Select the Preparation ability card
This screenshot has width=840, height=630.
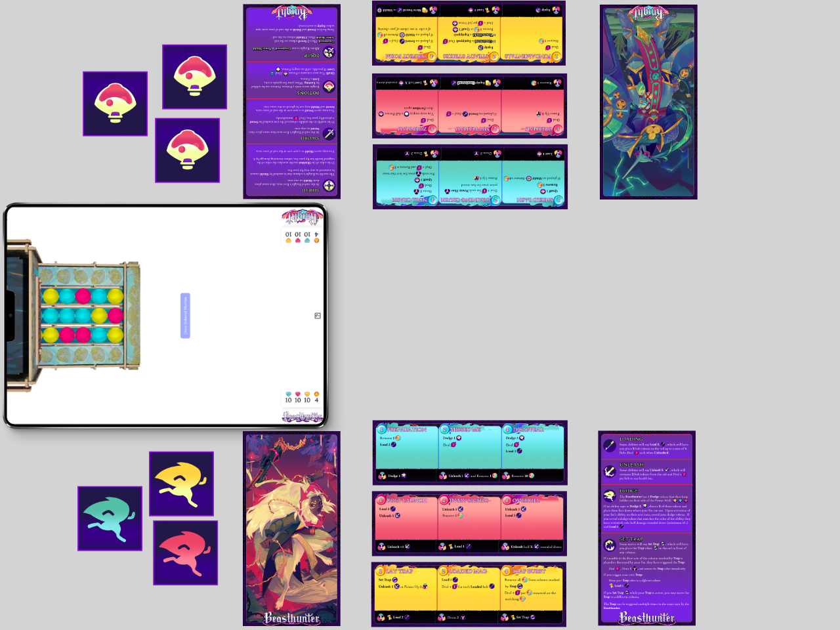pyautogui.click(x=406, y=453)
